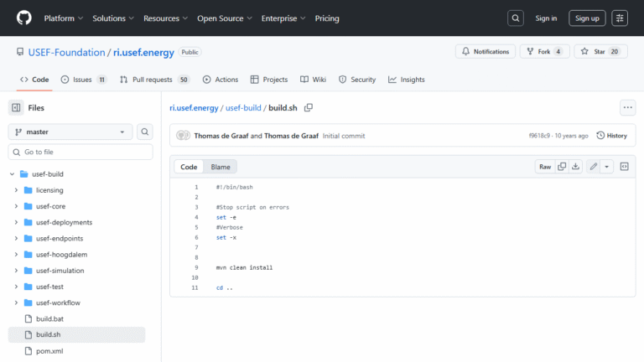The width and height of the screenshot is (644, 362).
Task: Open more edit options dropdown arrow
Action: coord(606,167)
